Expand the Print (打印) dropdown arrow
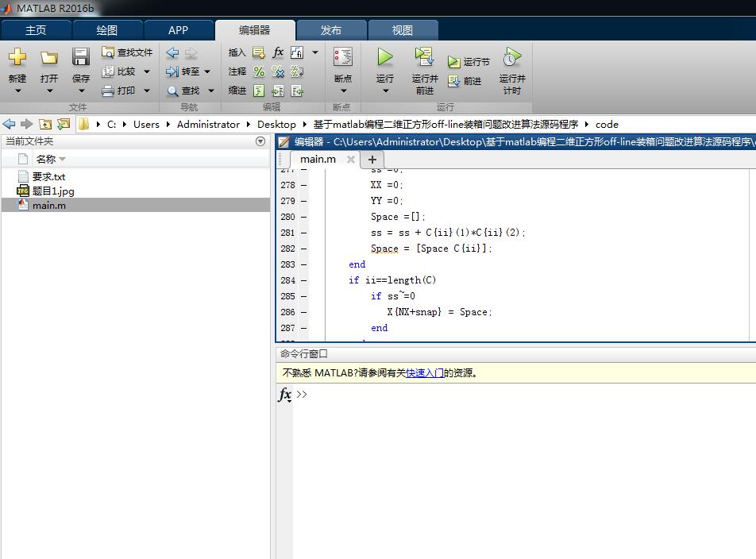Image resolution: width=756 pixels, height=559 pixels. tap(147, 91)
